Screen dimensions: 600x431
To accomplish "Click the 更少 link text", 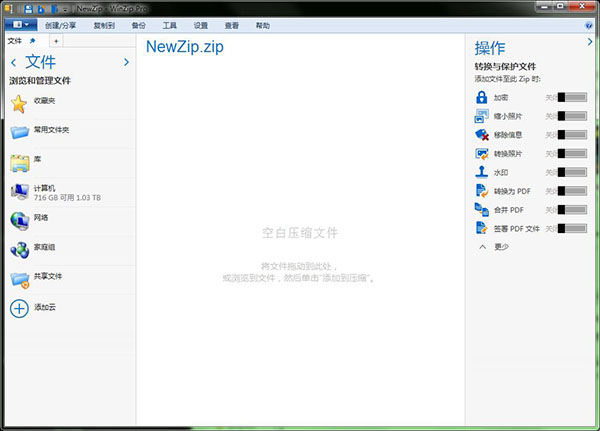I will coord(501,247).
